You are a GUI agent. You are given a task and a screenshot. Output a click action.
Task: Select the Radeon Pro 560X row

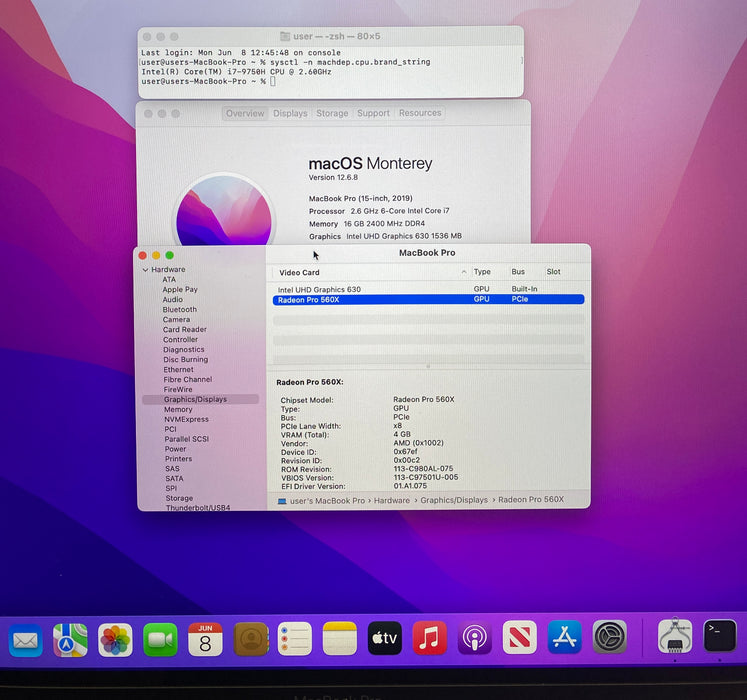[428, 299]
